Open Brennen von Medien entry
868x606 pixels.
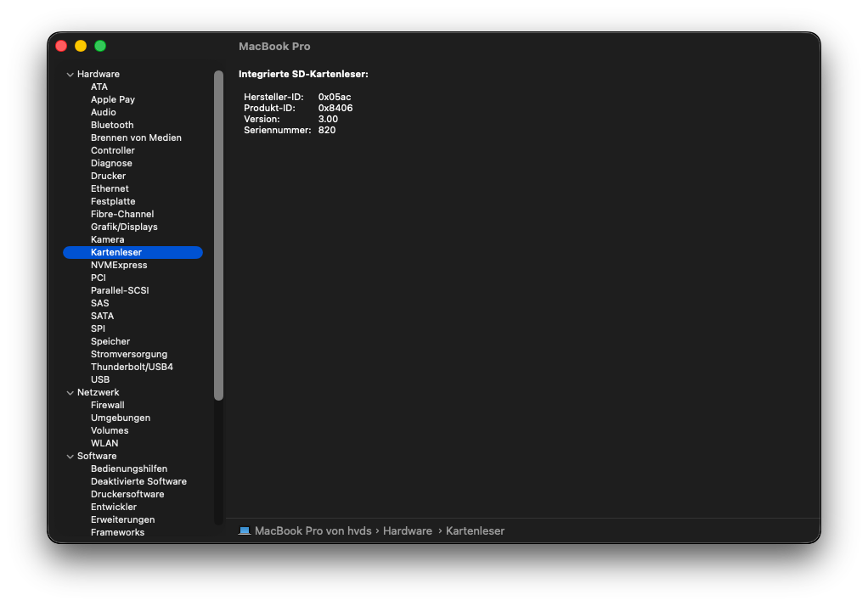(136, 137)
